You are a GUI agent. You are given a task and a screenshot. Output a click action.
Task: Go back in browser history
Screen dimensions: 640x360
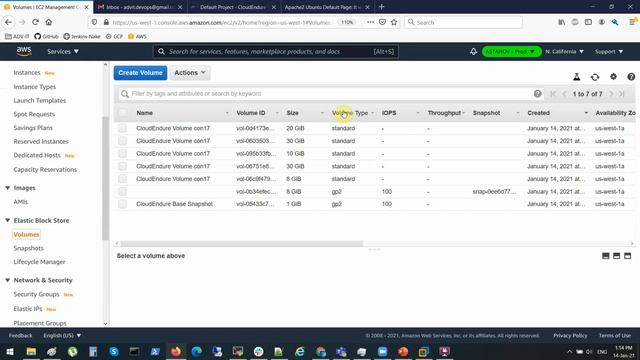click(x=9, y=22)
